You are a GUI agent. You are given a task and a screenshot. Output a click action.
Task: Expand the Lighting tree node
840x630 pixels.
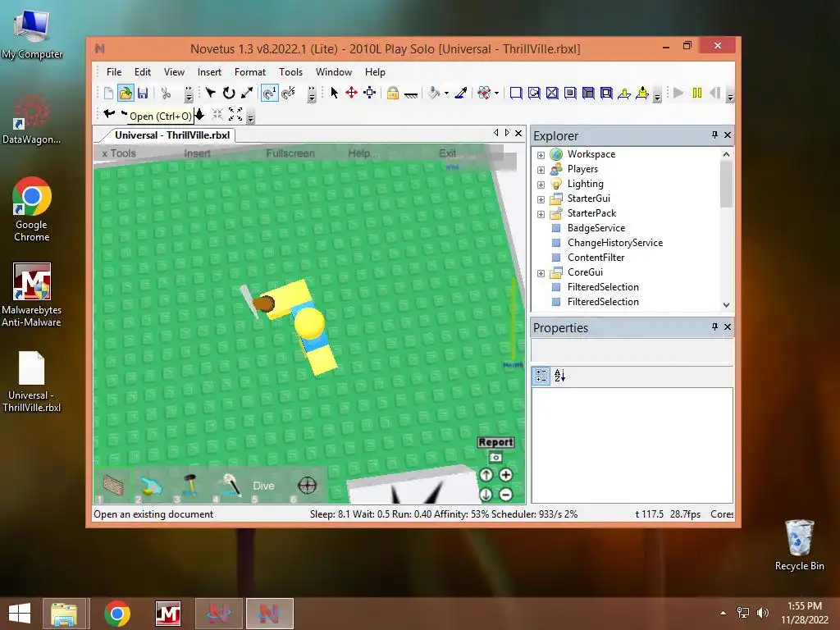541,185
